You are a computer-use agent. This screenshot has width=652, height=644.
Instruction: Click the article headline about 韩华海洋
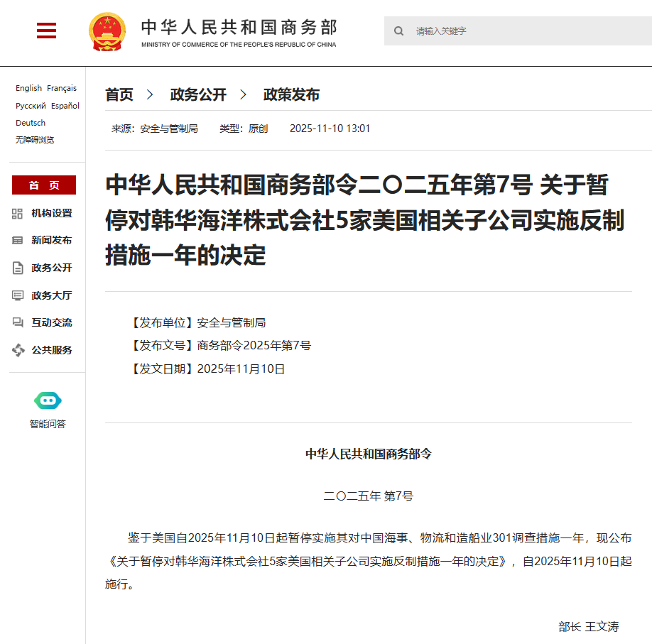pos(367,221)
